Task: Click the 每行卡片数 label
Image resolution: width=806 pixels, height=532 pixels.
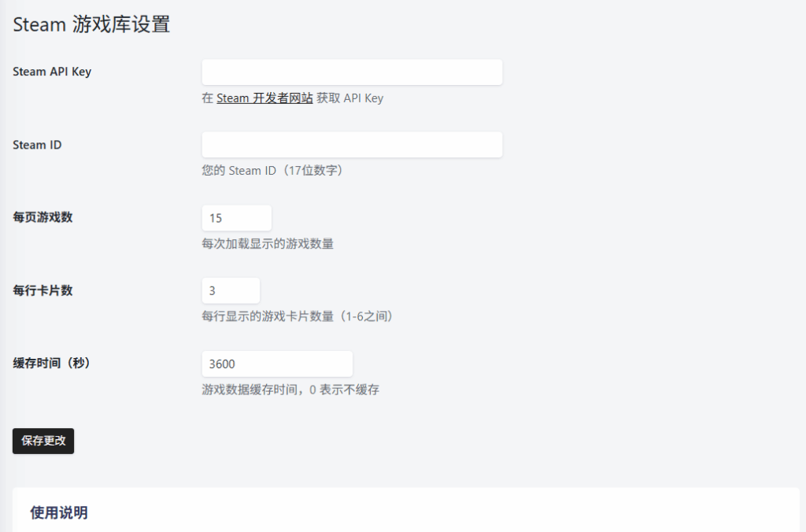Action: (x=43, y=290)
